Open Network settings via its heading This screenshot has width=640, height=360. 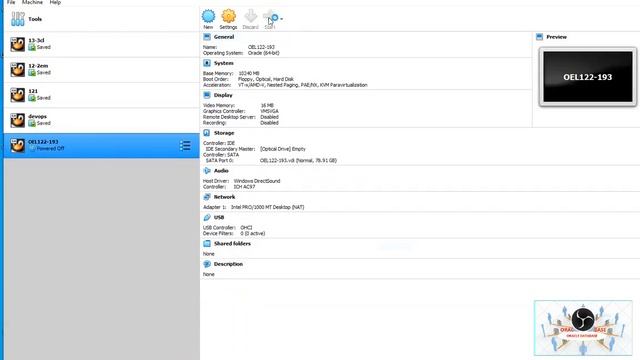click(x=224, y=197)
